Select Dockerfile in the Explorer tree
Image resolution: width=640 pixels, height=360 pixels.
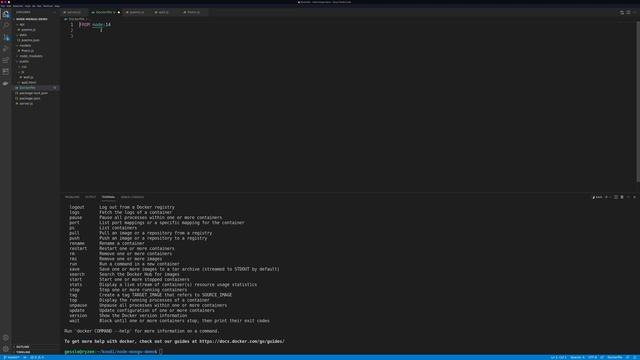(27, 88)
